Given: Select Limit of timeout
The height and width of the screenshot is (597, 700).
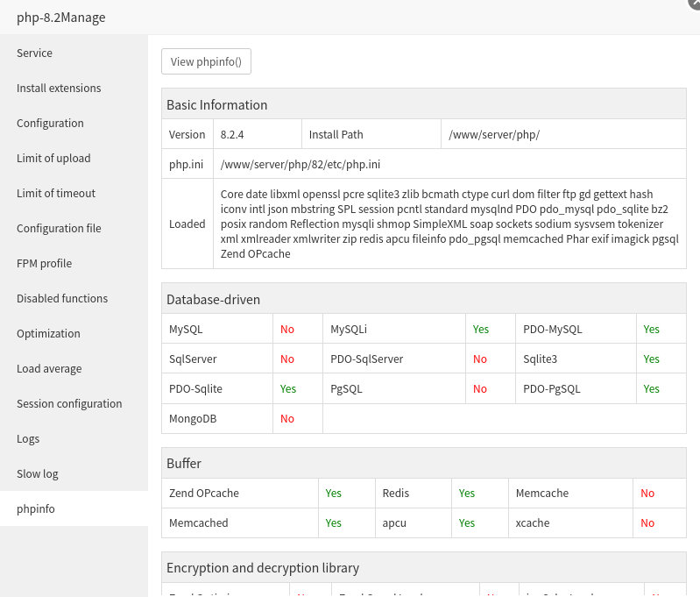Looking at the screenshot, I should pyautogui.click(x=56, y=194).
